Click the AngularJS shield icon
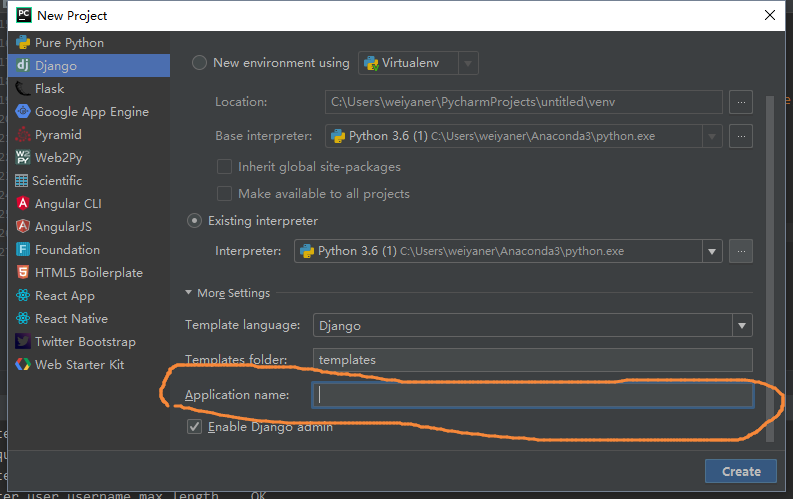This screenshot has height=499, width=793. click(23, 226)
